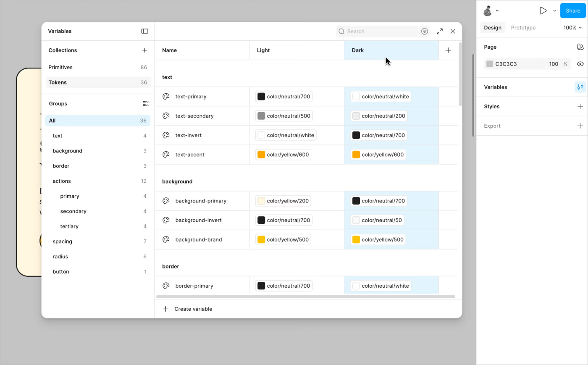This screenshot has height=365, width=588.
Task: Click the page opacity value 100
Action: (554, 64)
